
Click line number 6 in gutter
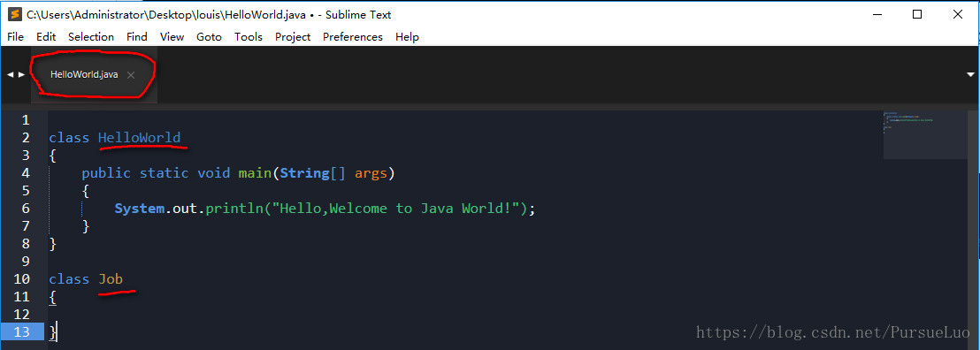tap(26, 208)
